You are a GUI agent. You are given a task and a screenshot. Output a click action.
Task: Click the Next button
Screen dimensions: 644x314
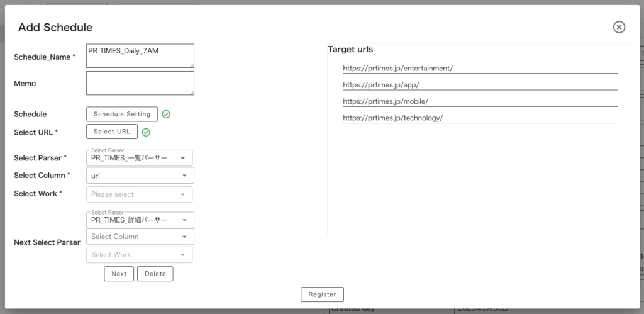[119, 274]
